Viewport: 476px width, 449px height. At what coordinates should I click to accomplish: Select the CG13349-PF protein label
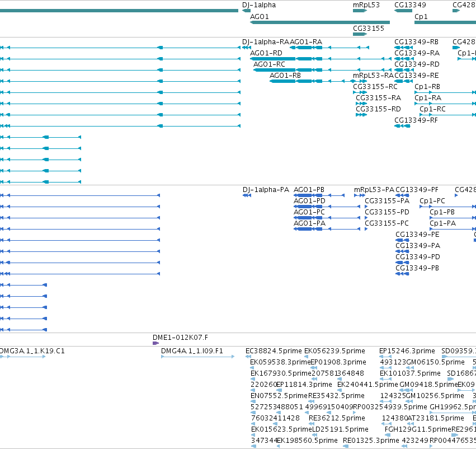(x=417, y=190)
